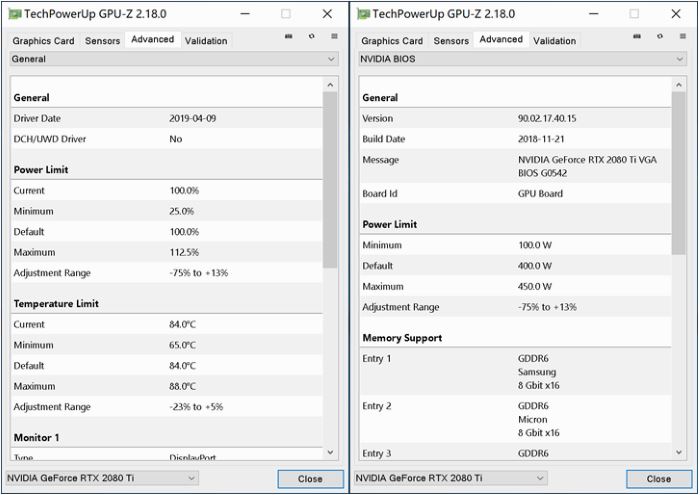The image size is (700, 495).
Task: Click the GPU-Z app icon in left window title bar
Action: click(15, 14)
